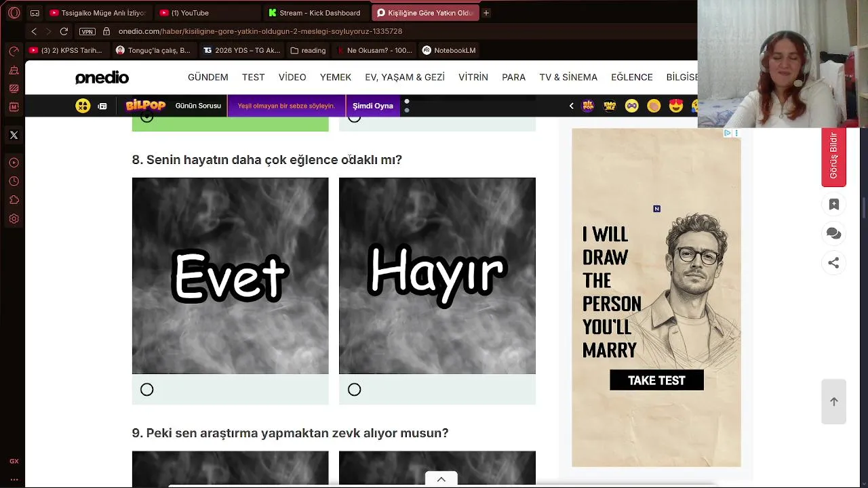Click the yellow games circle icon
Image resolution: width=868 pixels, height=488 pixels.
tap(83, 106)
